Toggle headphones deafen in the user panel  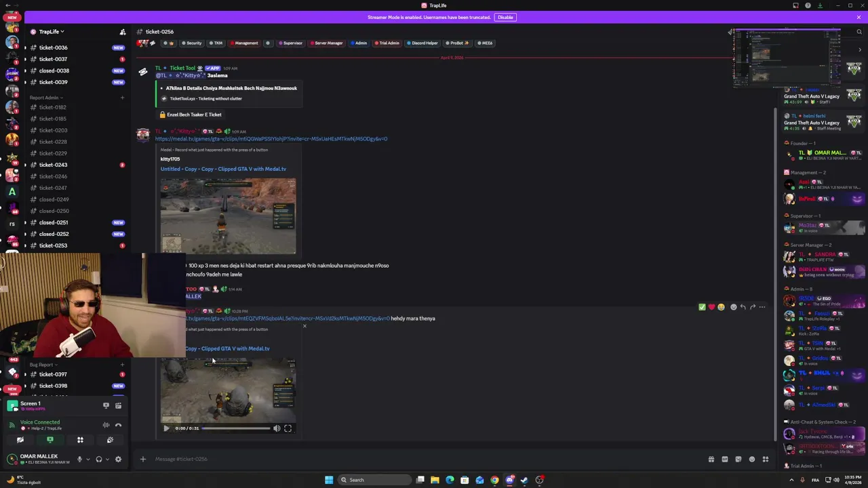coord(99,459)
